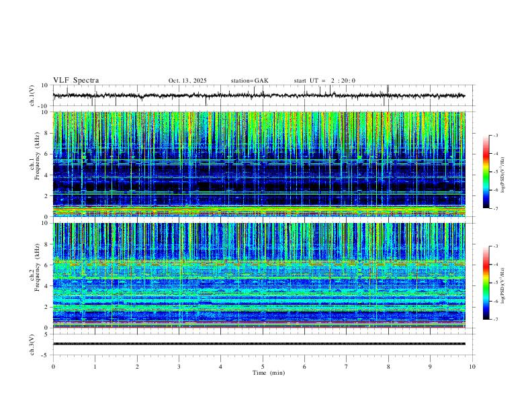Click the ch.2 "Frequency (kHz)" axis label
532x411 pixels.
click(37, 267)
